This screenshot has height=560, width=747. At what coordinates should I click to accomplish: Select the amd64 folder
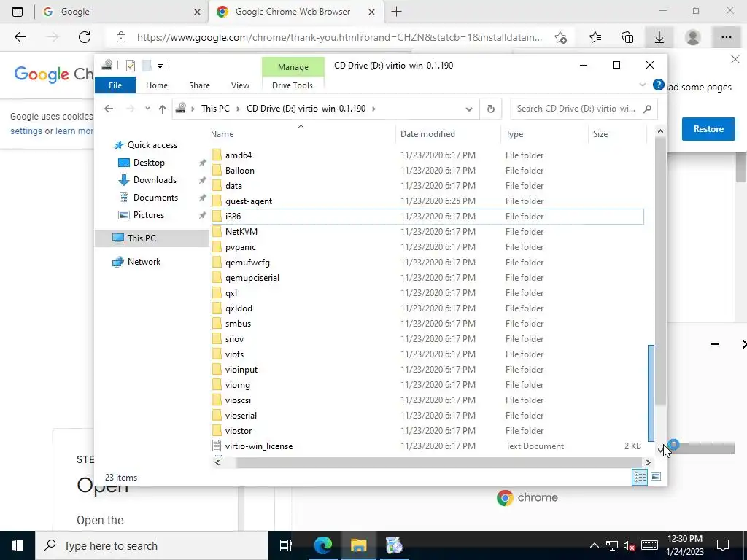click(239, 155)
